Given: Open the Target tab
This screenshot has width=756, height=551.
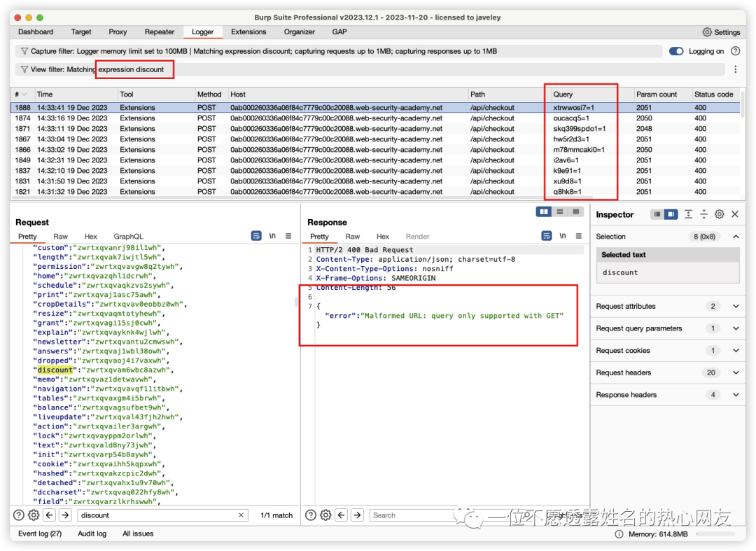Looking at the screenshot, I should [x=81, y=32].
